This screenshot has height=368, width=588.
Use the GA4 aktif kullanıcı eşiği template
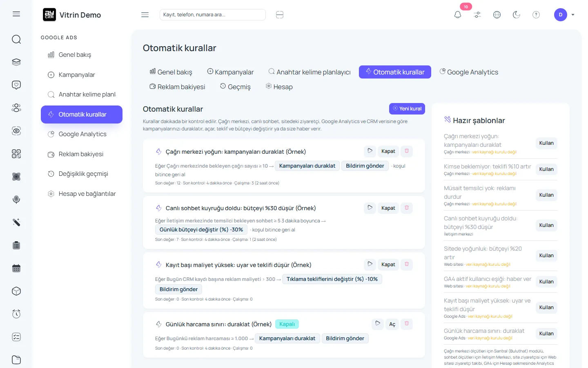tap(546, 282)
